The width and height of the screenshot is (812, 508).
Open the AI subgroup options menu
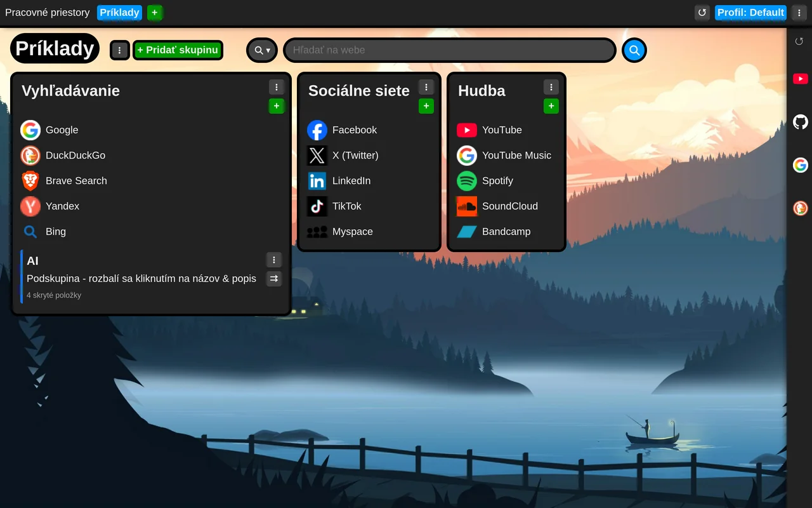(x=274, y=260)
